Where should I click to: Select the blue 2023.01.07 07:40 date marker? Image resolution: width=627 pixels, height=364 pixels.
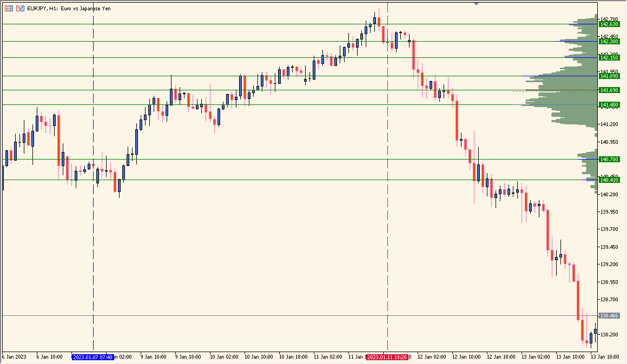tap(93, 357)
